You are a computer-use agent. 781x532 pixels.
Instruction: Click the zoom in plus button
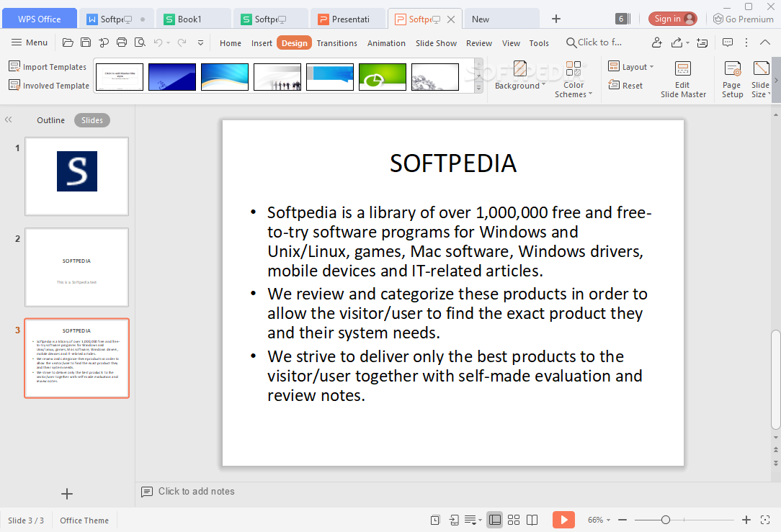pyautogui.click(x=746, y=520)
